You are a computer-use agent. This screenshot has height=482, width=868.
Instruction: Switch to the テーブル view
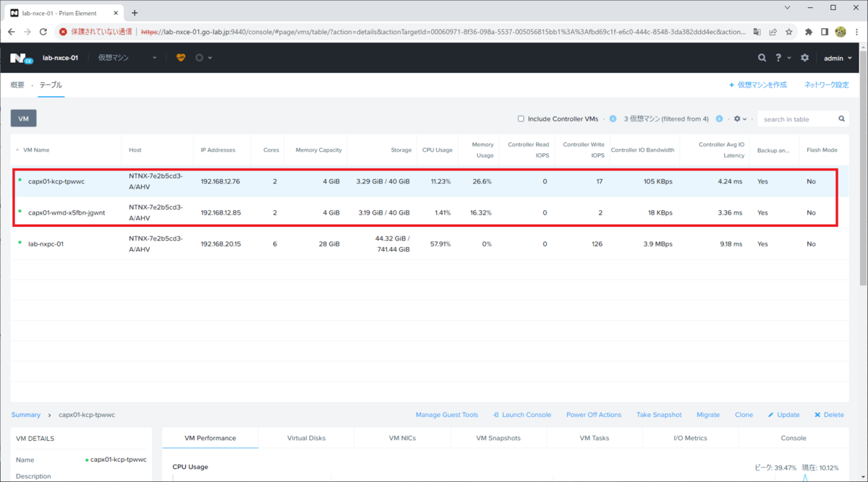[51, 85]
